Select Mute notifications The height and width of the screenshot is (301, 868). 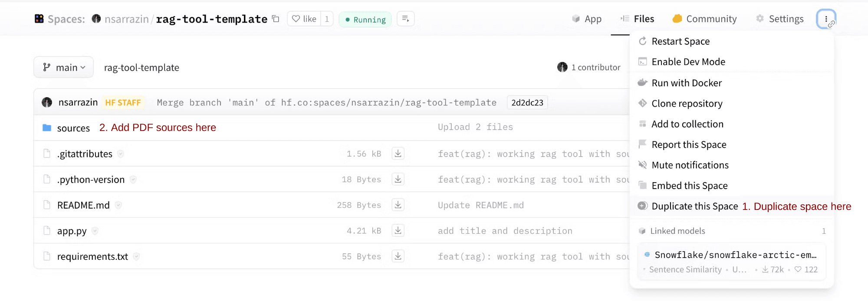[x=732, y=165]
